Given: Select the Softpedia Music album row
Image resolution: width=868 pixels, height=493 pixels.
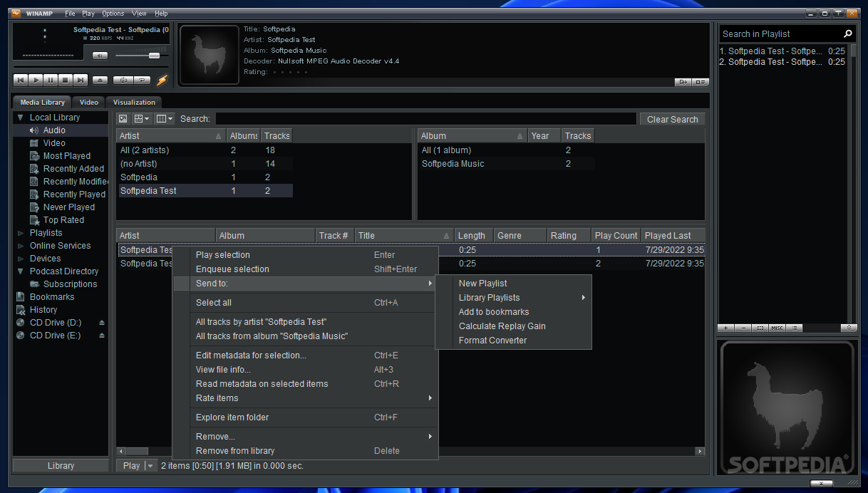Looking at the screenshot, I should tap(507, 164).
